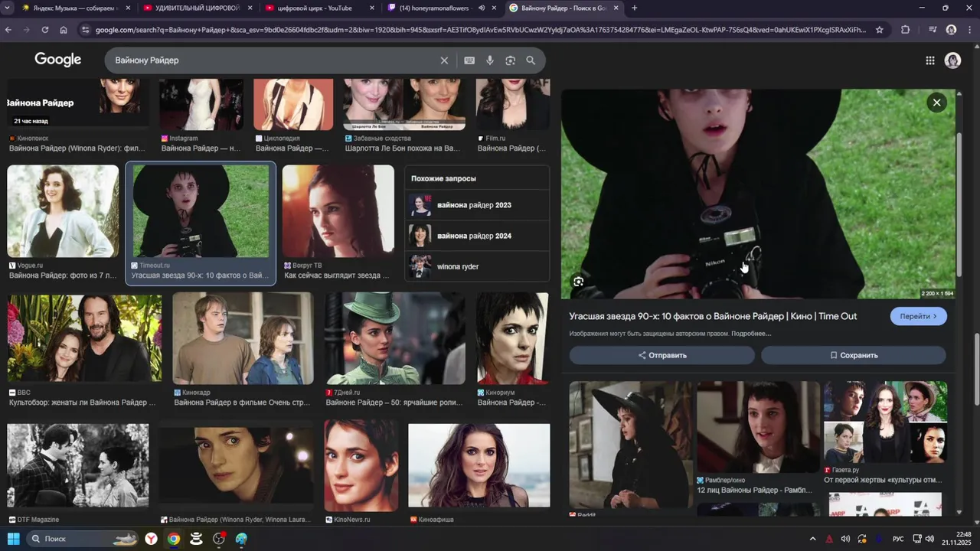Go to the Google home logo

click(57, 60)
